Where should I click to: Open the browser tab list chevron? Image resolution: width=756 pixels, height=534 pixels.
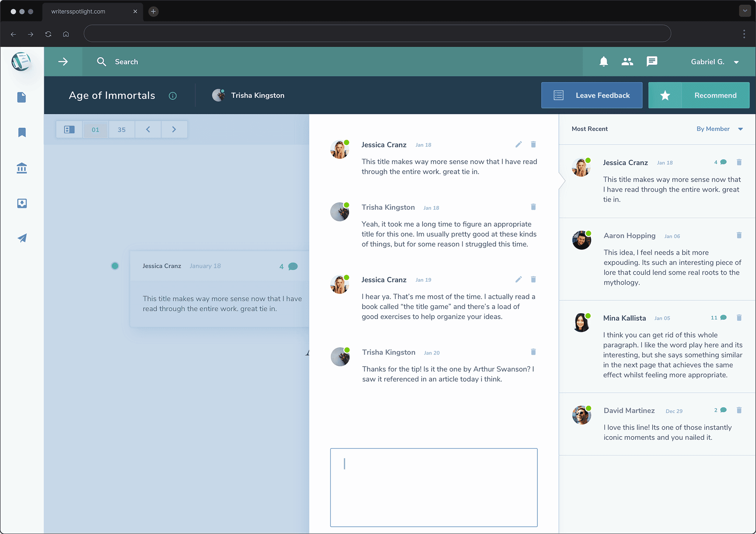[x=745, y=11]
